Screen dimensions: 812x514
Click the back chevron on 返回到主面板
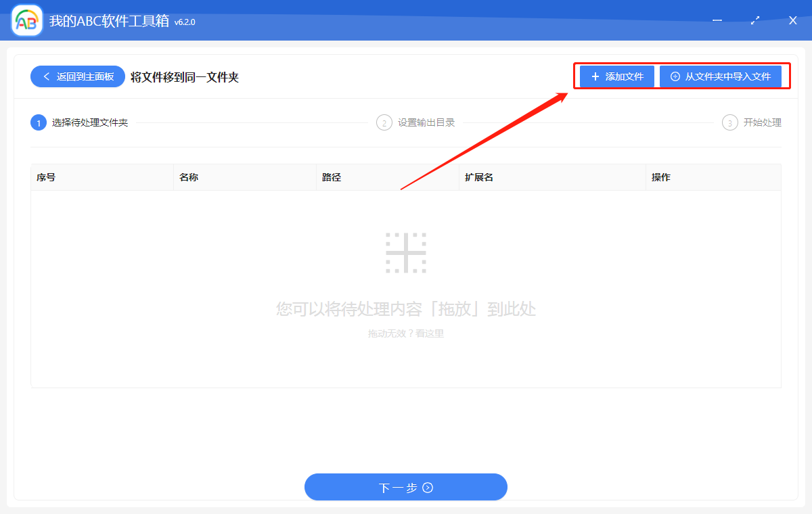pyautogui.click(x=47, y=76)
